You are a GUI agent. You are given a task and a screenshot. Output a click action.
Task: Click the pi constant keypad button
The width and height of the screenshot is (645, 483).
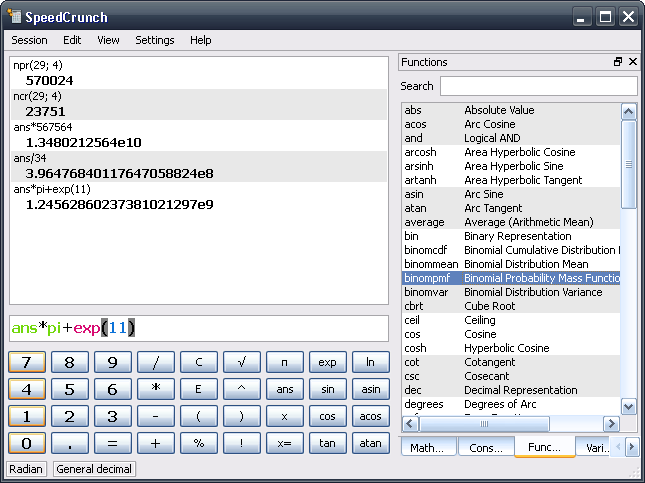pos(285,362)
